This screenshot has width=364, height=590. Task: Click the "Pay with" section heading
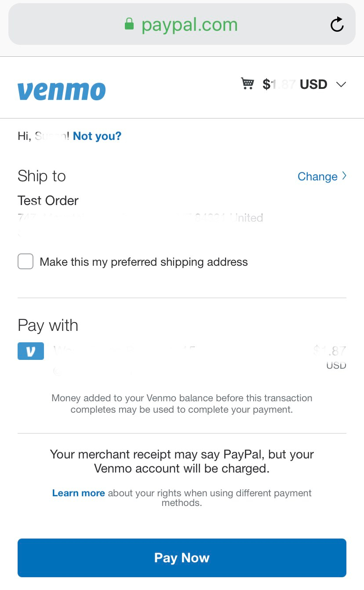[x=48, y=326]
